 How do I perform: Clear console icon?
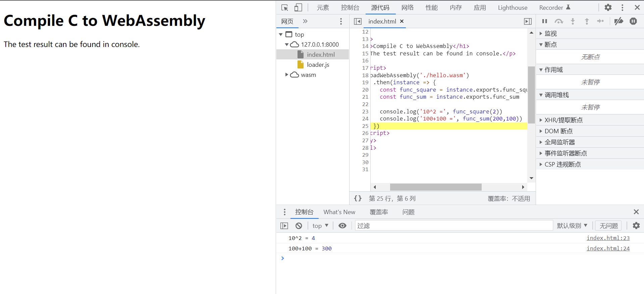point(299,226)
